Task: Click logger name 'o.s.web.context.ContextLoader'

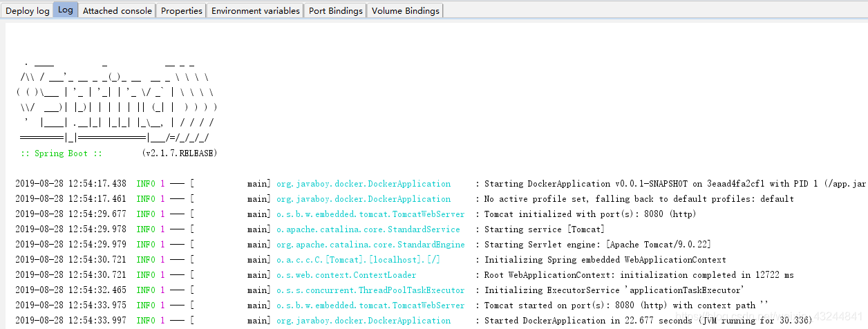Action: pos(346,275)
